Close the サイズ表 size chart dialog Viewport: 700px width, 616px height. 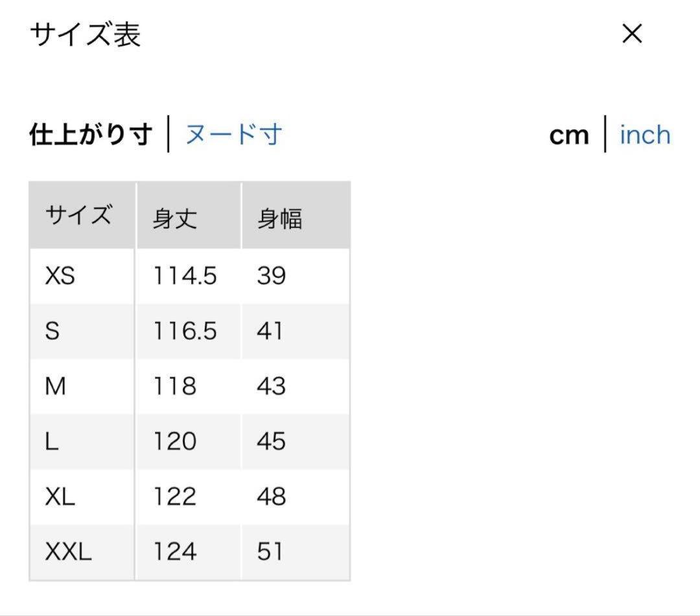(632, 34)
